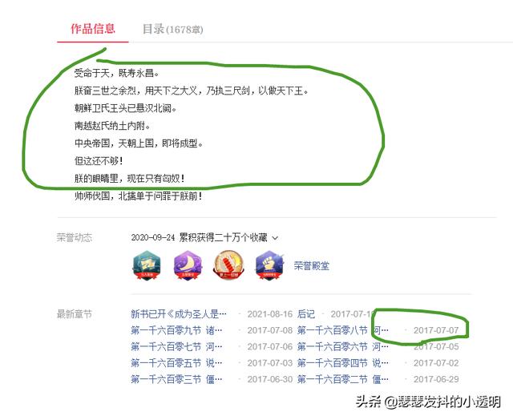Open chapter 第一千六百零八节
The width and height of the screenshot is (513, 420).
(x=343, y=330)
